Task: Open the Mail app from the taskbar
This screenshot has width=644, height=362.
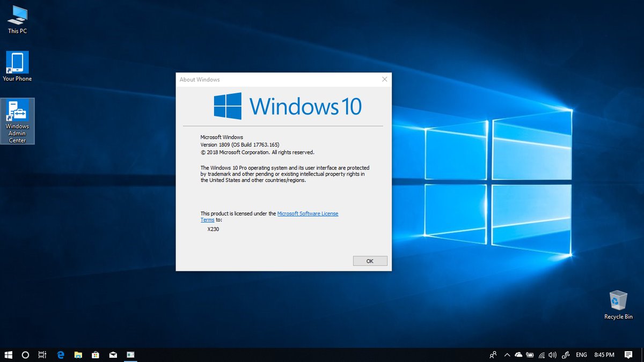Action: point(113,355)
